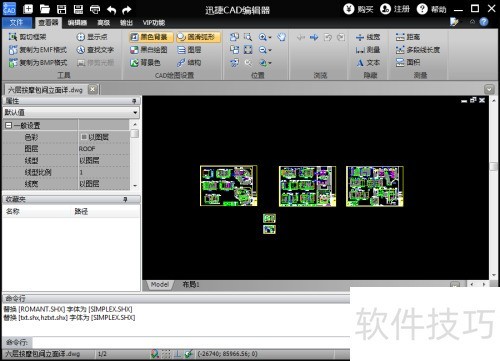Click the 帮助 help button
Image resolution: width=500 pixels, height=361 pixels.
pyautogui.click(x=432, y=9)
